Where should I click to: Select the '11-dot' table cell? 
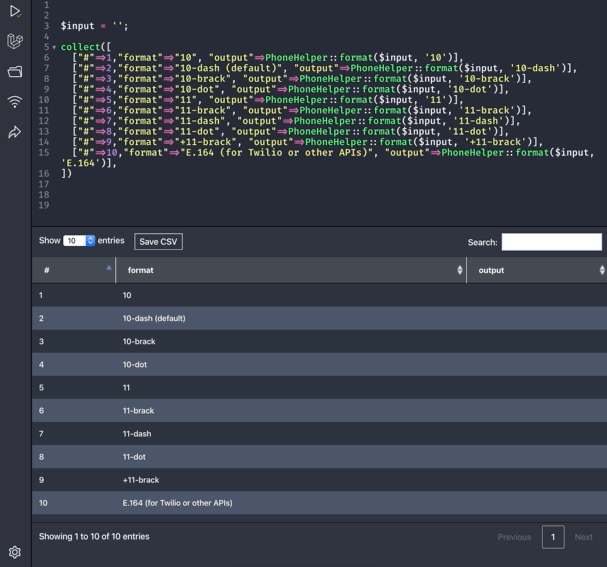coord(291,457)
